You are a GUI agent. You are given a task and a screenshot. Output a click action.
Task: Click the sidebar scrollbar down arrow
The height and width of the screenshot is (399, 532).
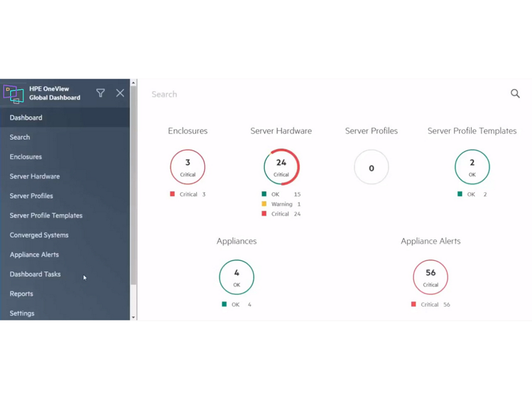[134, 317]
